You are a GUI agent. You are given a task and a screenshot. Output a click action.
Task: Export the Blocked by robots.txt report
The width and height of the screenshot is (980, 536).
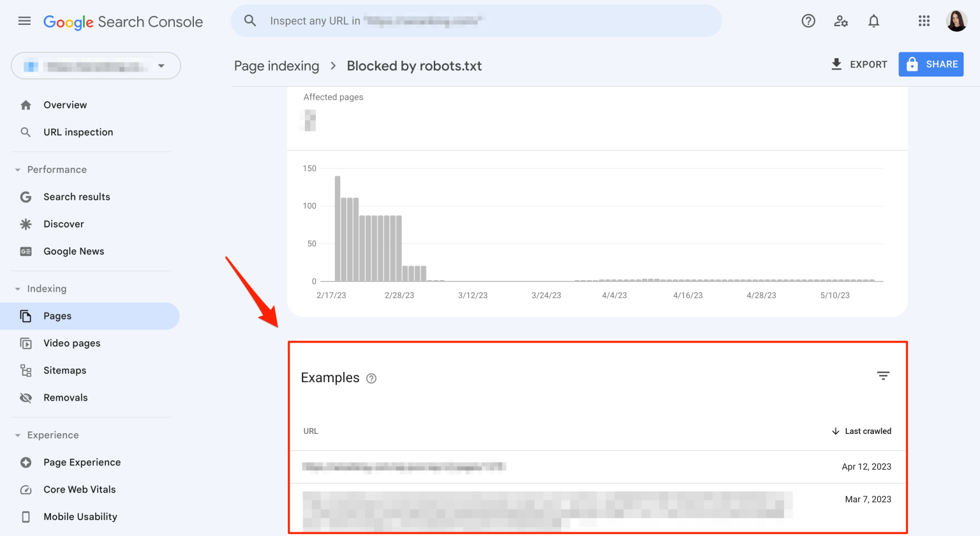click(858, 64)
